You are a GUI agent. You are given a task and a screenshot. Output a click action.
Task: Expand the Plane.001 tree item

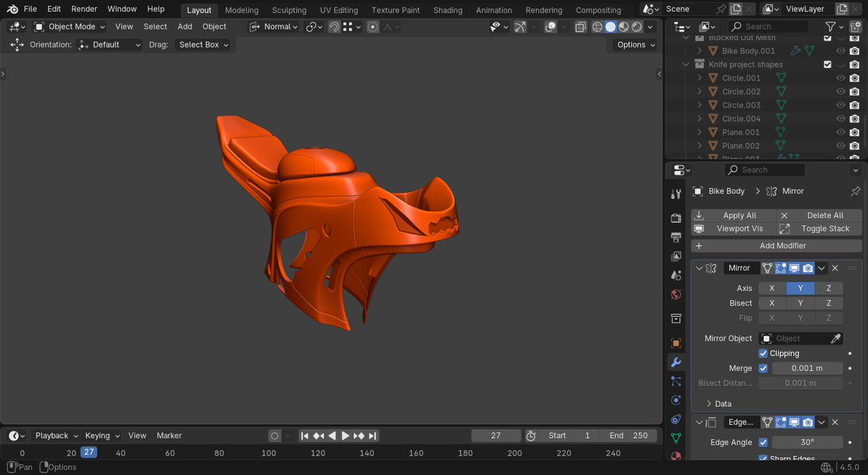tap(700, 132)
